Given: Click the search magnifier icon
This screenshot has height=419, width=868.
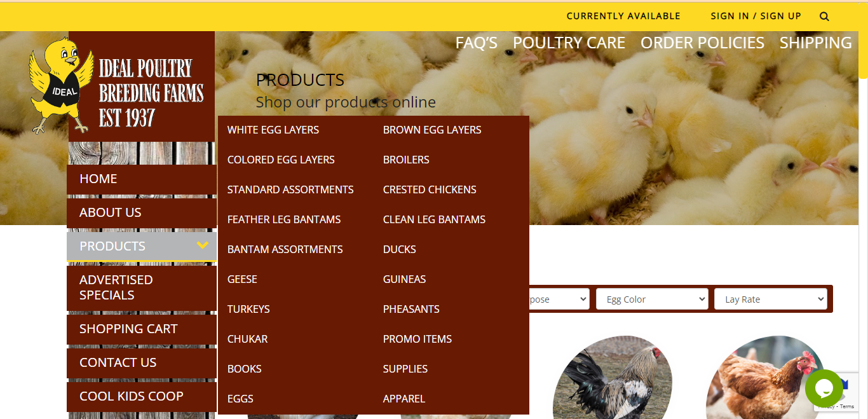Looking at the screenshot, I should point(824,17).
